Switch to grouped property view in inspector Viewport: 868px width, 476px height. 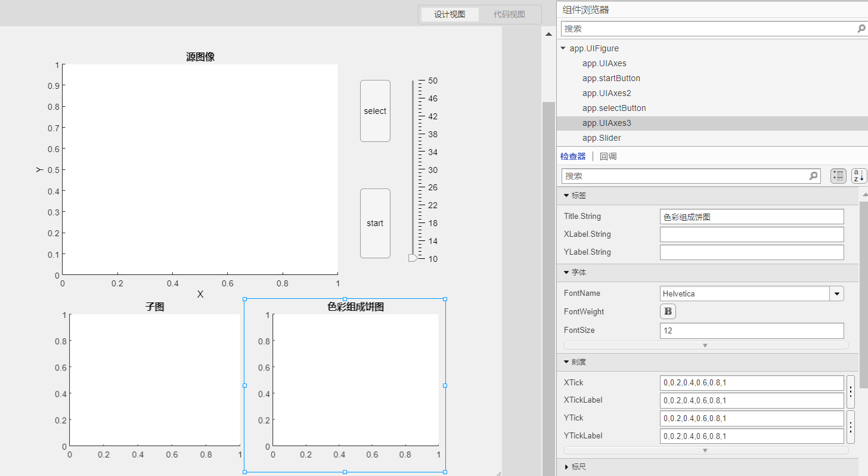838,175
